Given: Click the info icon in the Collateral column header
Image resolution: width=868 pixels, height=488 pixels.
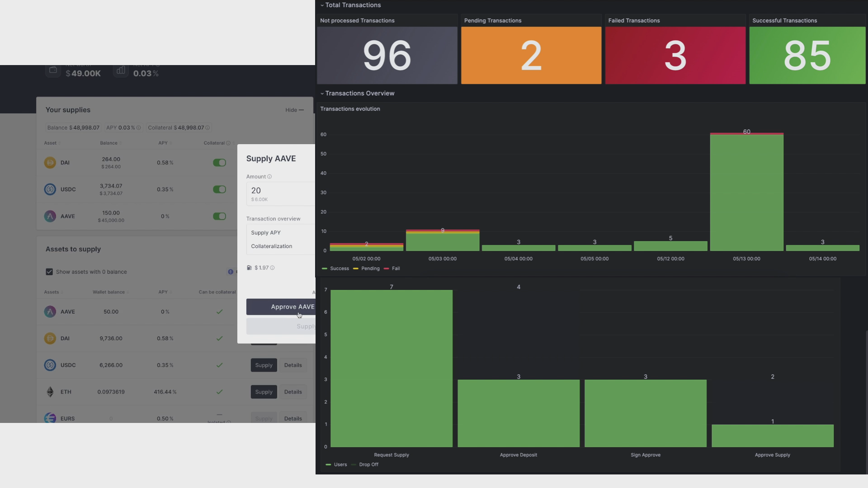Looking at the screenshot, I should tap(228, 143).
